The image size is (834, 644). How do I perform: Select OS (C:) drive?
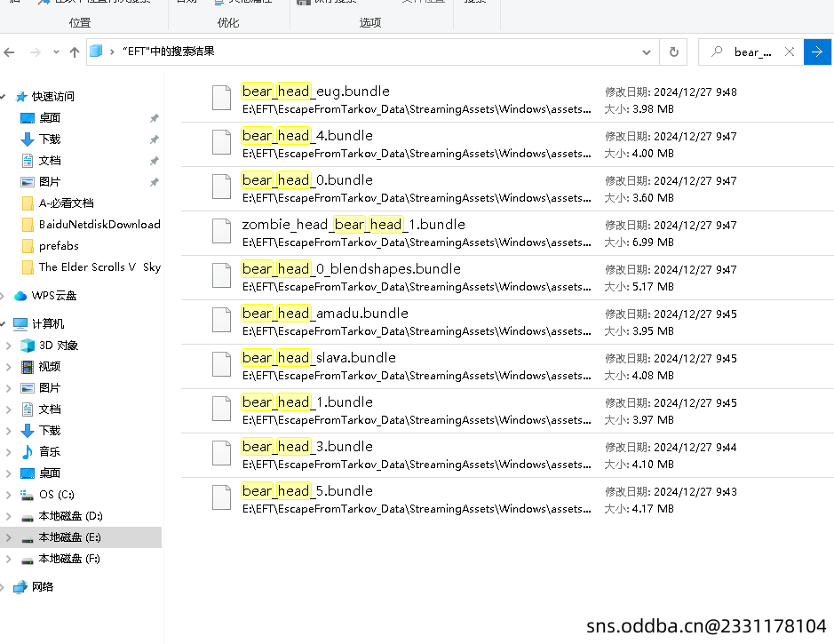coord(57,495)
